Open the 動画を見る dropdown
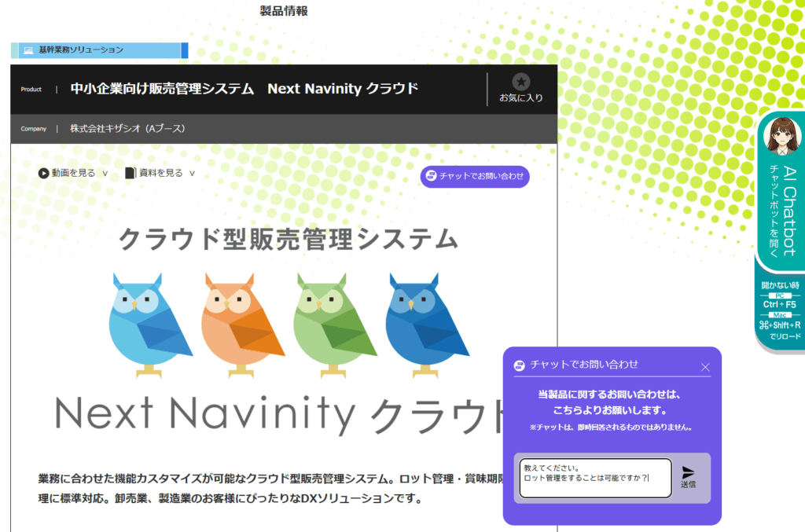805x532 pixels. point(73,174)
